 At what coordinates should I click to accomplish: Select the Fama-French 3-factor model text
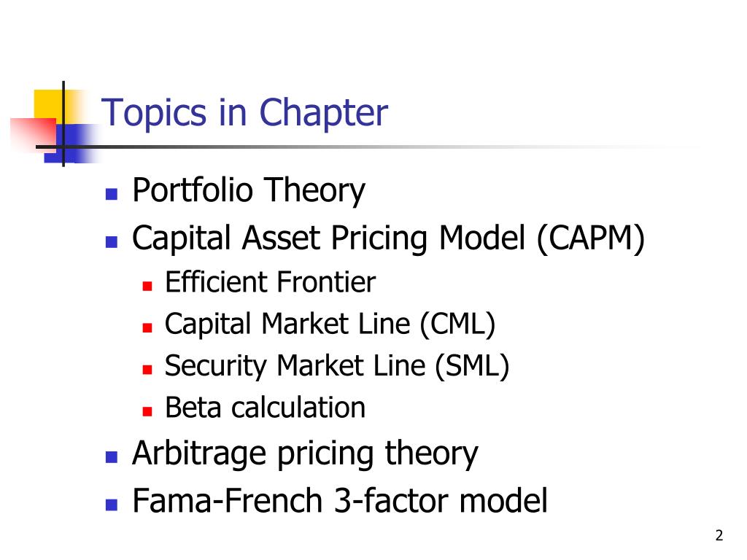[x=340, y=500]
